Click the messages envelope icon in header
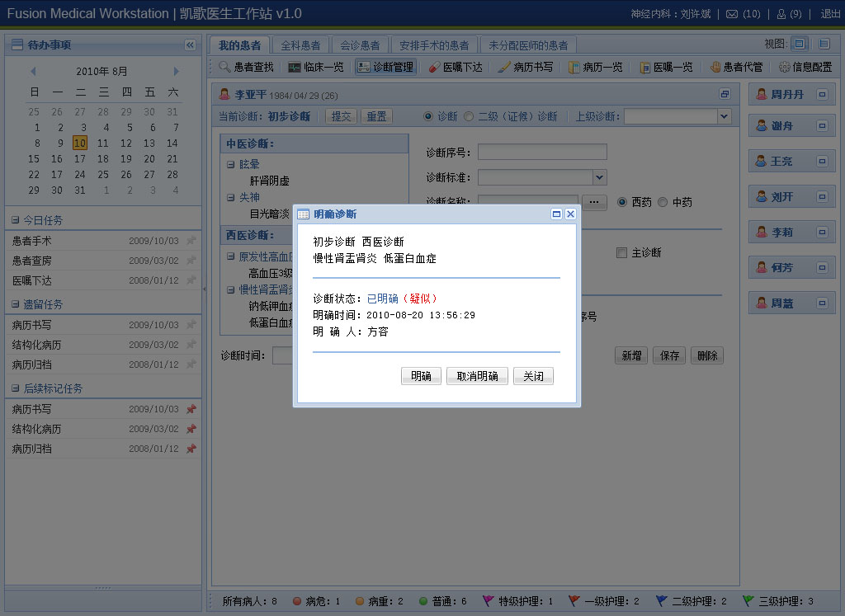The image size is (845, 616). click(731, 14)
